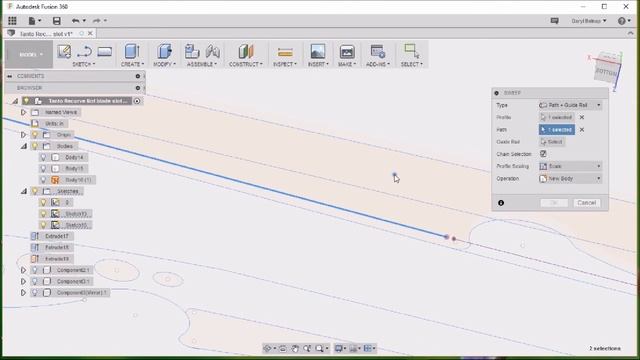The image size is (640, 360).
Task: Click the Create Sketch icon
Action: pos(64,51)
